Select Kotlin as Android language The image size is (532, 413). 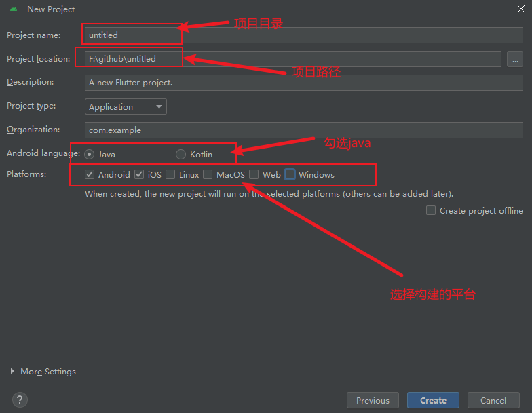pos(181,154)
